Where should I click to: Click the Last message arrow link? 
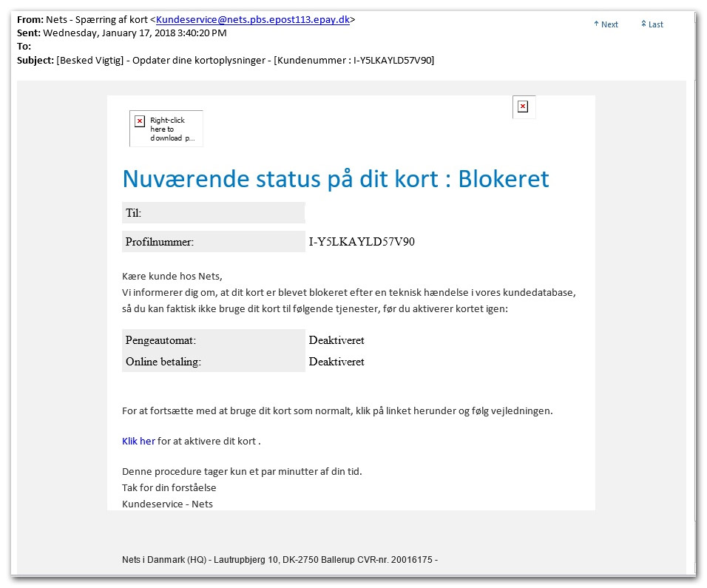click(x=652, y=24)
